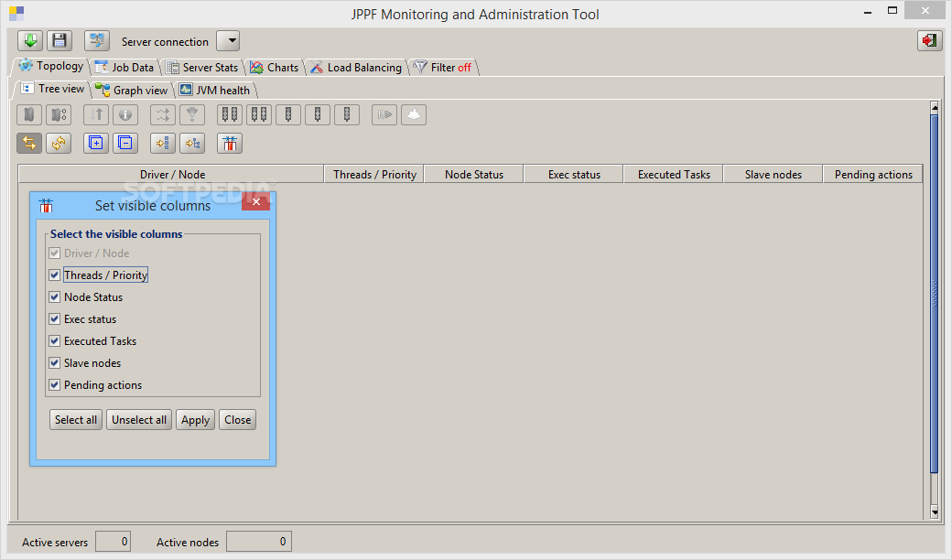Click the red exit icon at top right
952x560 pixels.
[x=929, y=40]
